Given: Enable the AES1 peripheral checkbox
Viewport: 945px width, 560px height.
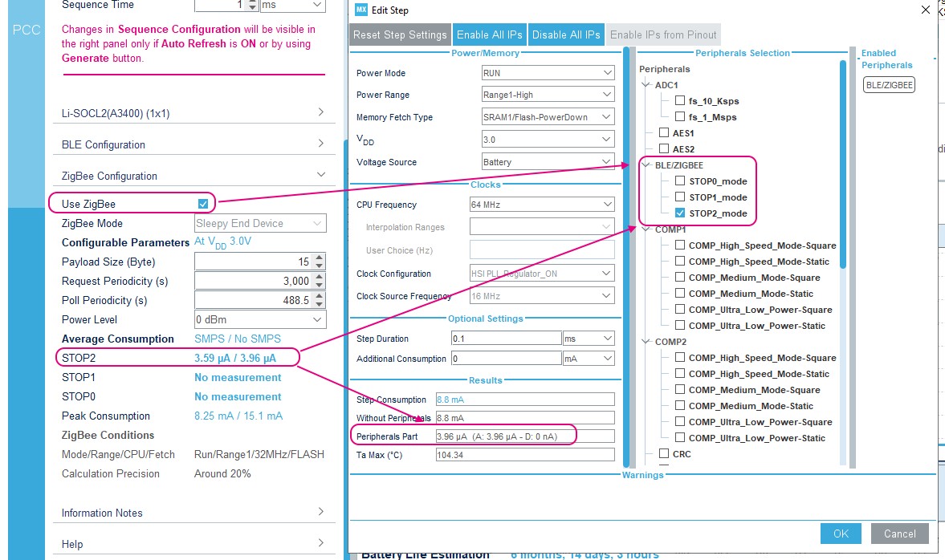Looking at the screenshot, I should click(664, 132).
